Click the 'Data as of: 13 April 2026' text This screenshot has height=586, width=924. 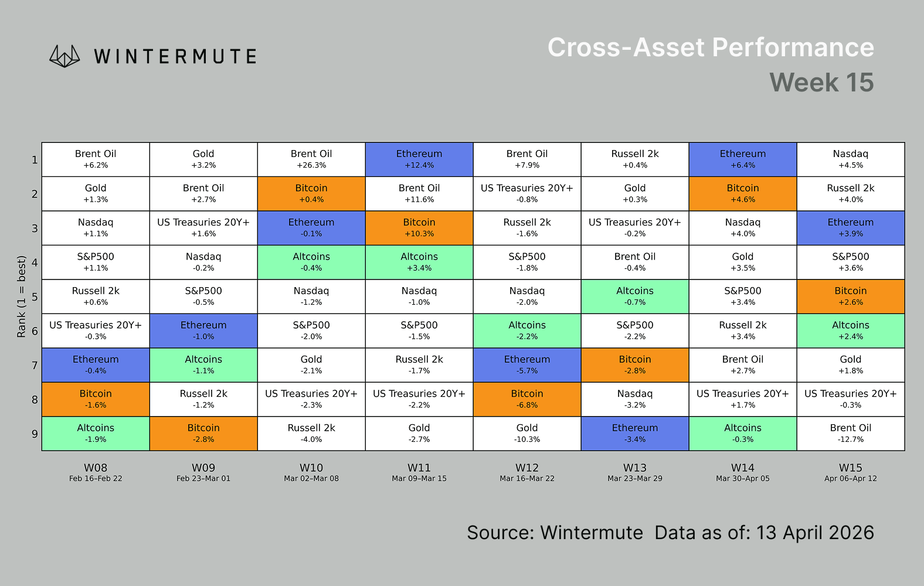pos(764,533)
